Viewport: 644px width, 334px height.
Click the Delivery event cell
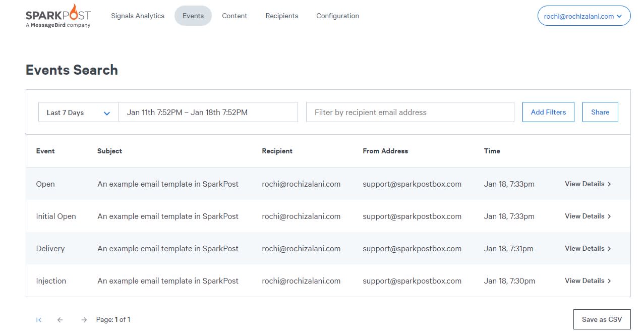click(x=50, y=249)
